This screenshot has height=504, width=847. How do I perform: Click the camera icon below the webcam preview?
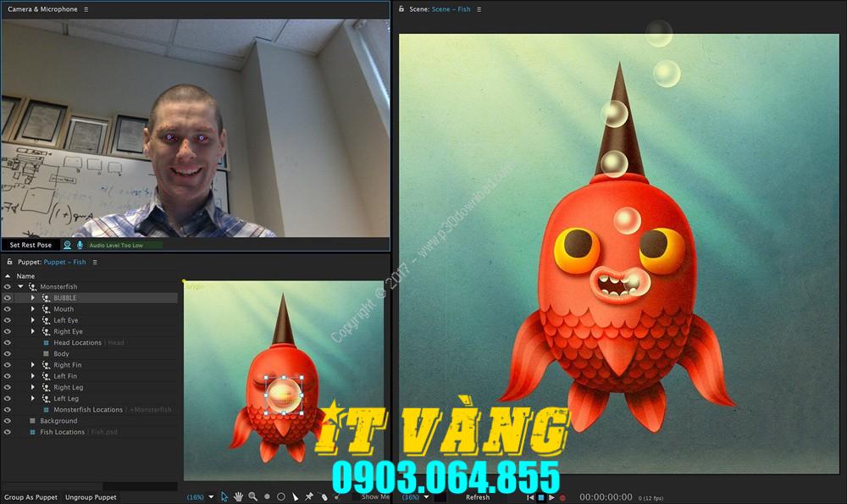(68, 245)
